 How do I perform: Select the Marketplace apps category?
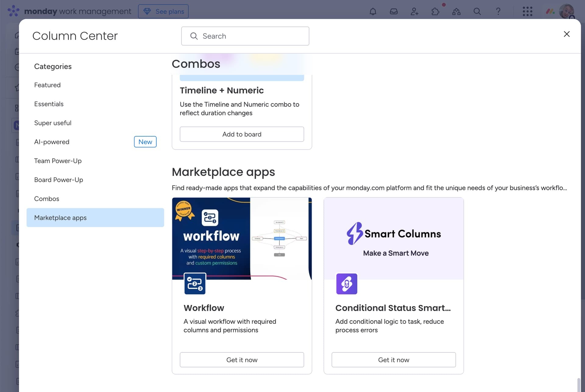95,218
